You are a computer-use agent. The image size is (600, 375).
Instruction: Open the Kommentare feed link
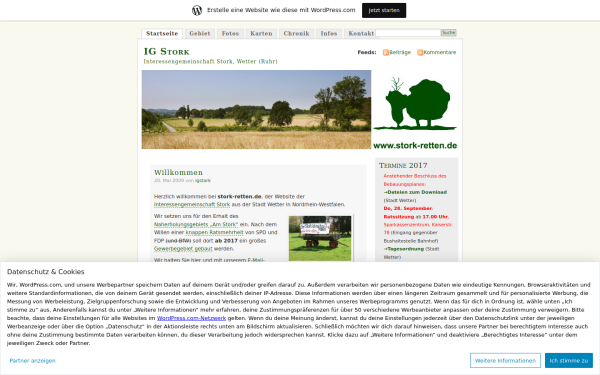(440, 52)
